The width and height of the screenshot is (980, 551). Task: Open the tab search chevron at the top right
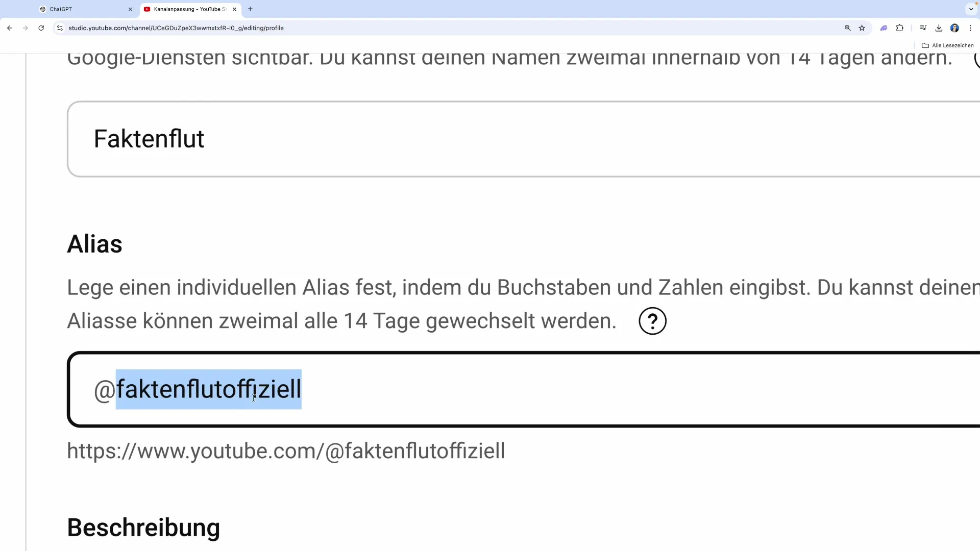click(970, 9)
